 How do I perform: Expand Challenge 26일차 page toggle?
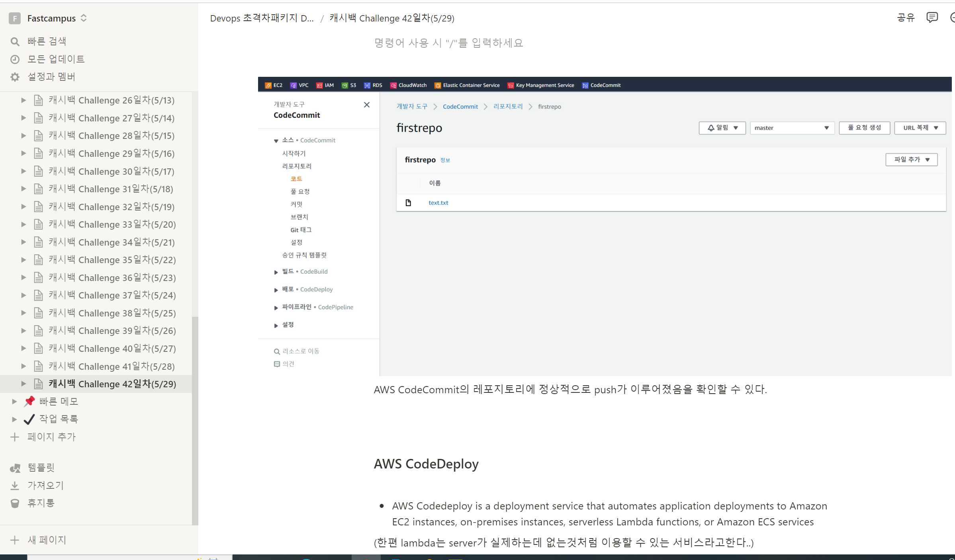[x=23, y=100]
